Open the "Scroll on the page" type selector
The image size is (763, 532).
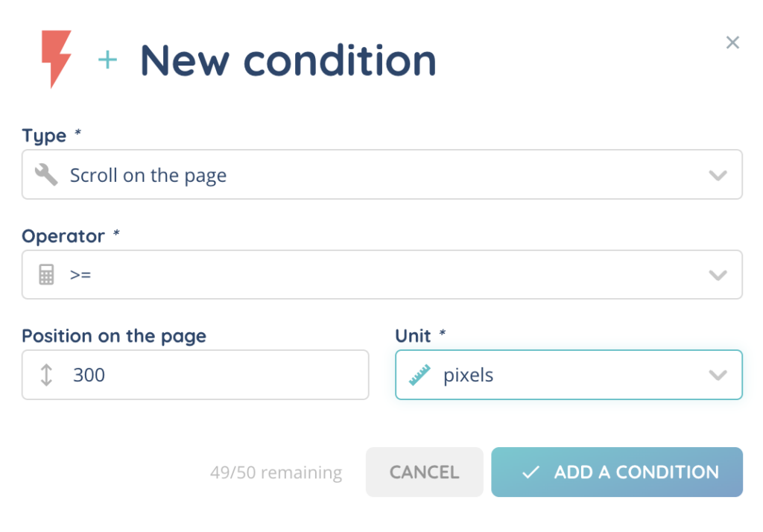click(x=373, y=175)
